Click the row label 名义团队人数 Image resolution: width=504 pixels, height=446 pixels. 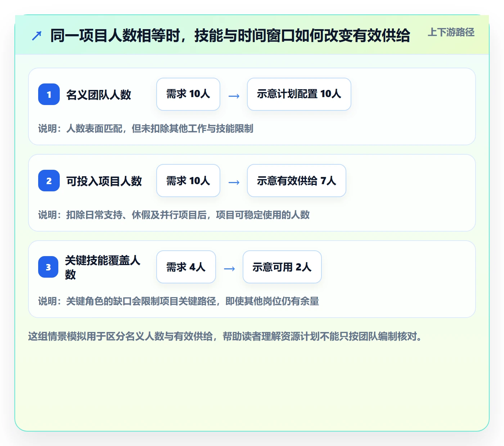point(99,95)
